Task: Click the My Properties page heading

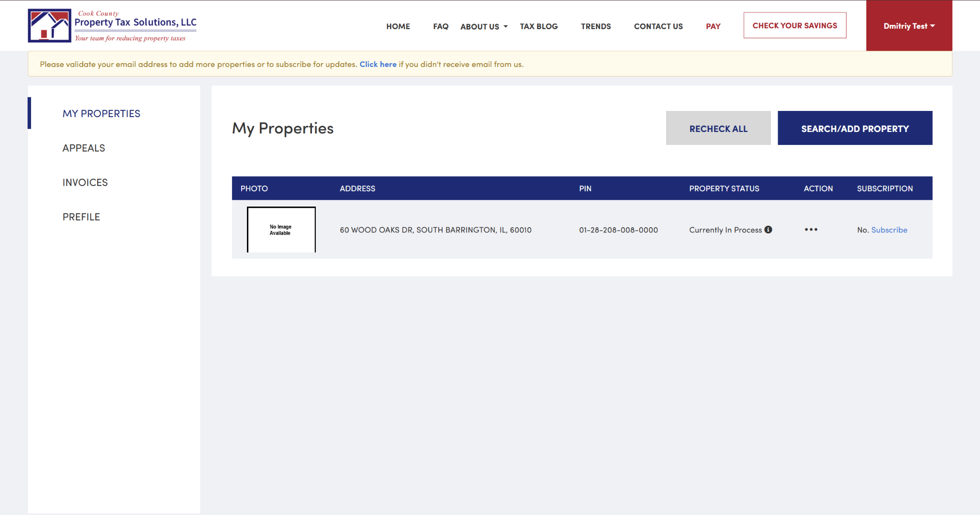Action: point(283,128)
